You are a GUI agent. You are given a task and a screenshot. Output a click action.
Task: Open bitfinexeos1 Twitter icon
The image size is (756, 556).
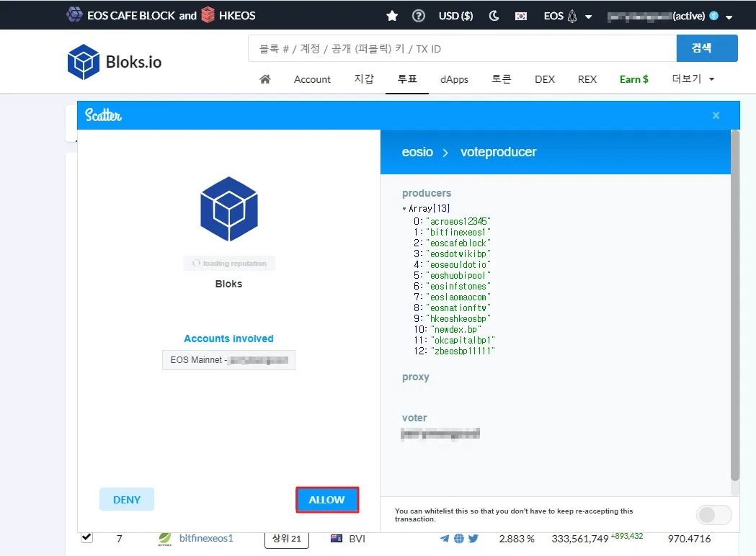[473, 538]
